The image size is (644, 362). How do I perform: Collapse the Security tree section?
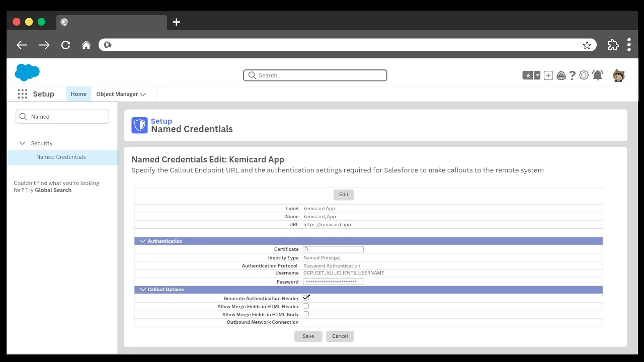pos(22,143)
